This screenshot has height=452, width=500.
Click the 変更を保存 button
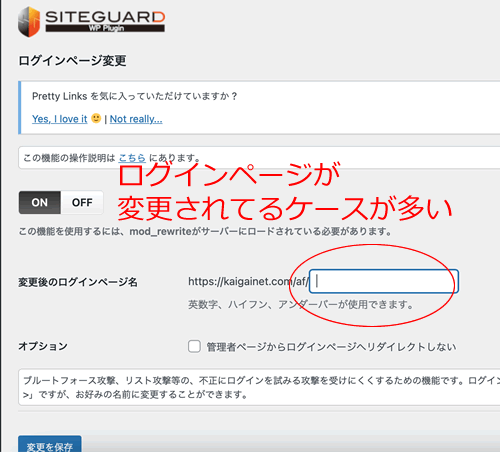50,444
